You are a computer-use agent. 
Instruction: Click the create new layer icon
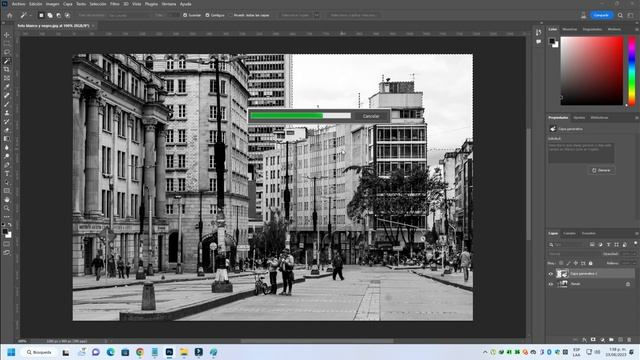point(620,340)
